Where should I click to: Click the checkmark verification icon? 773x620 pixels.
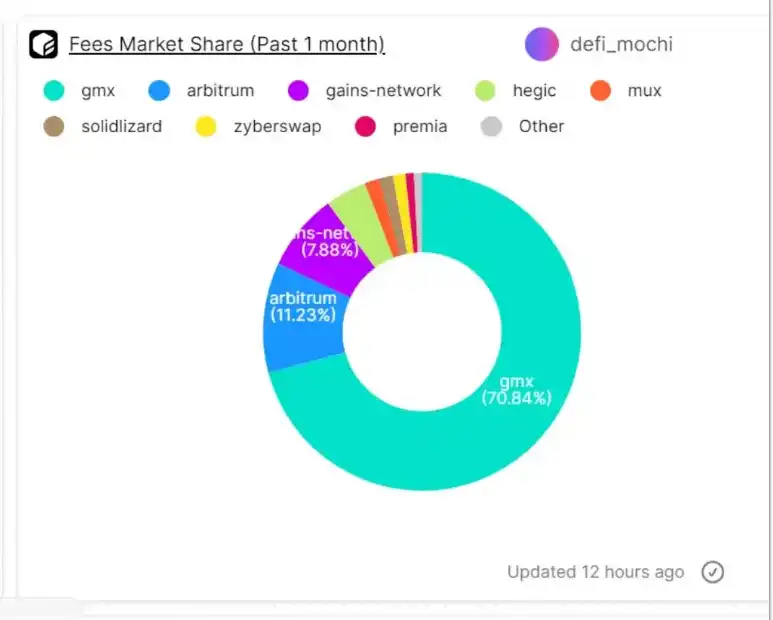coord(712,572)
